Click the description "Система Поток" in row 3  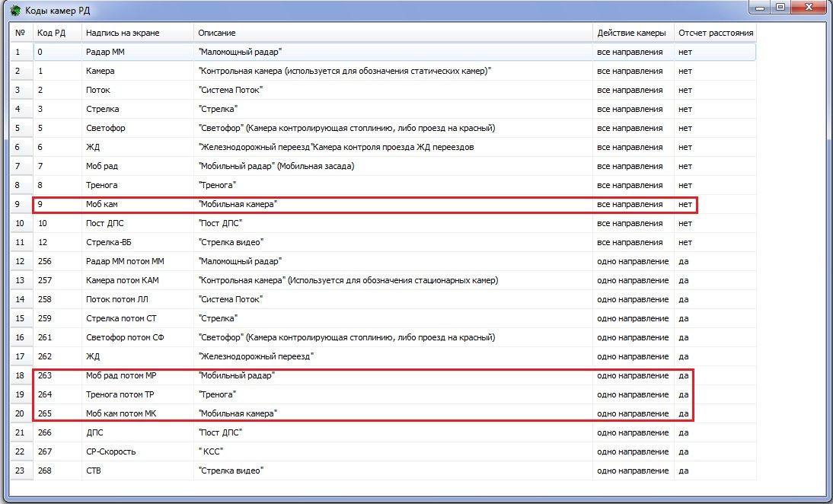(x=231, y=91)
